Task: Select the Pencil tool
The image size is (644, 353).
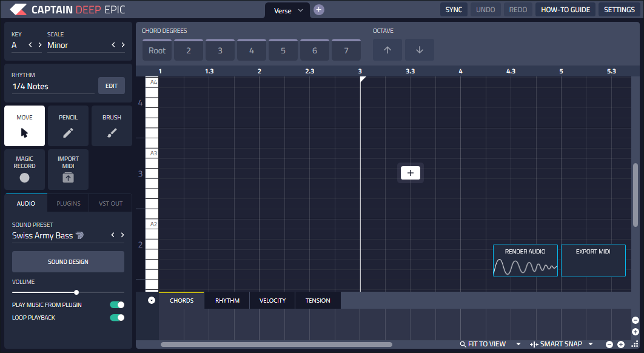Action: tap(68, 126)
